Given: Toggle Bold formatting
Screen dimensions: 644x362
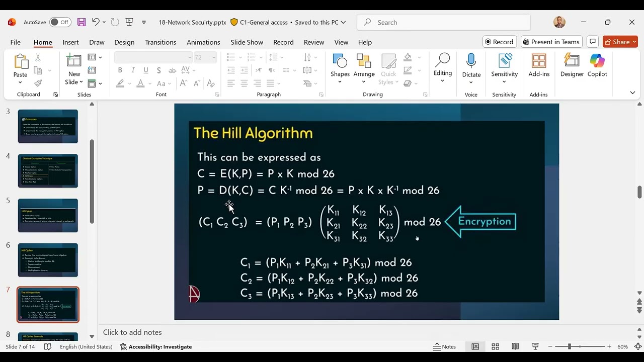Looking at the screenshot, I should (120, 70).
